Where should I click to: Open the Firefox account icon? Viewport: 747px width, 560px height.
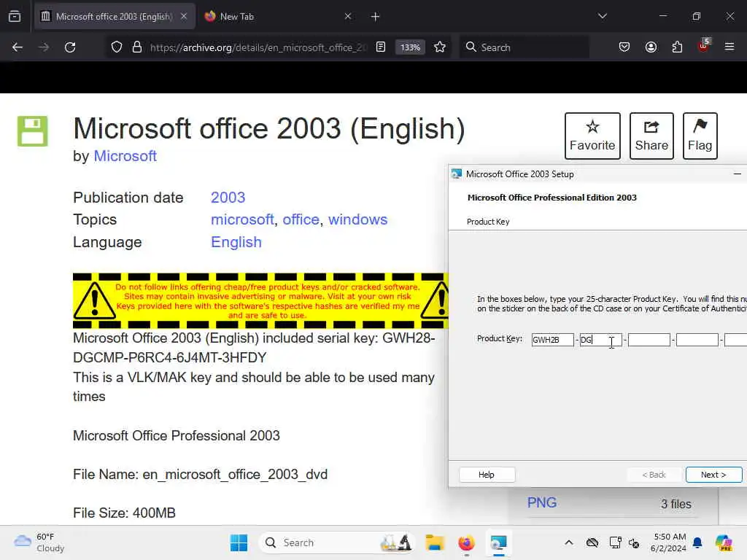651,47
